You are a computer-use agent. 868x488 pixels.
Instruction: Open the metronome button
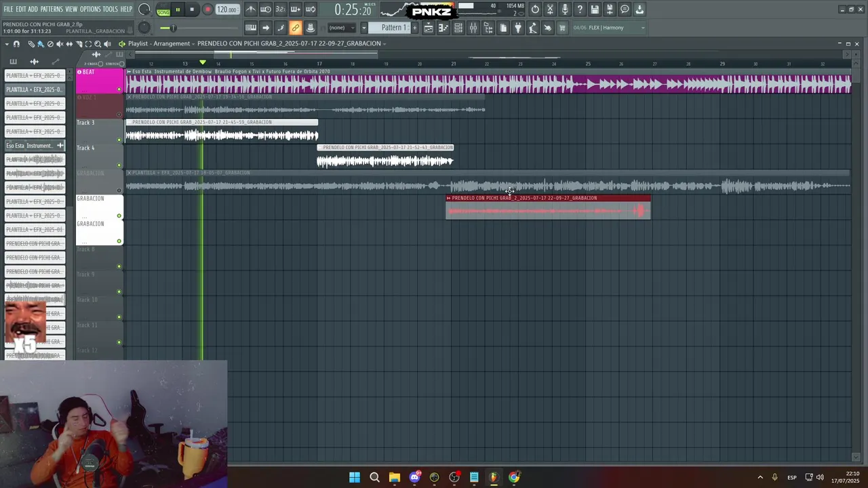251,9
